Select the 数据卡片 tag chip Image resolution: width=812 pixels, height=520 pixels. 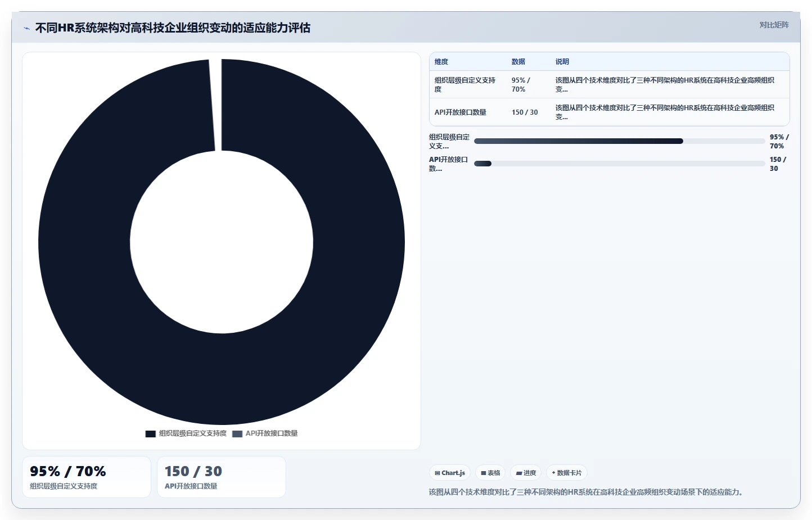click(x=567, y=473)
